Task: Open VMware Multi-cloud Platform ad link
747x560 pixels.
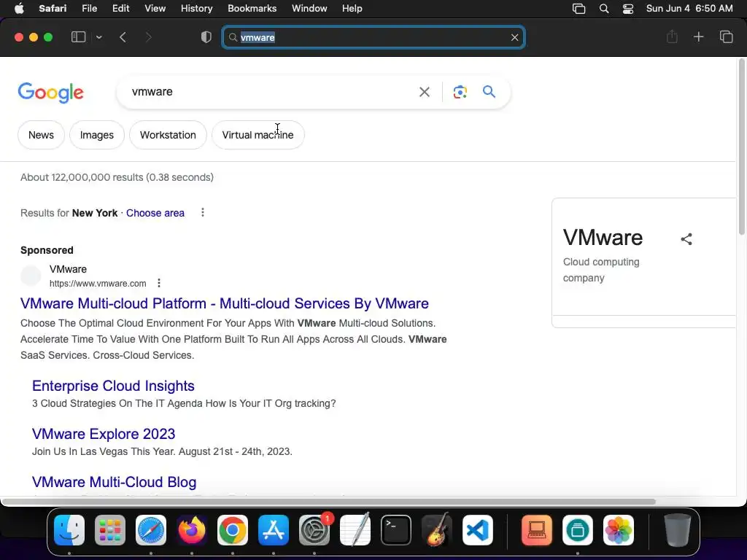Action: coord(225,303)
